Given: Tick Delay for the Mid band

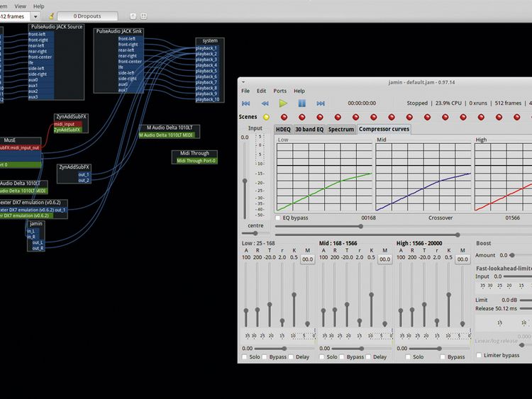Looking at the screenshot, I should click(x=368, y=357).
